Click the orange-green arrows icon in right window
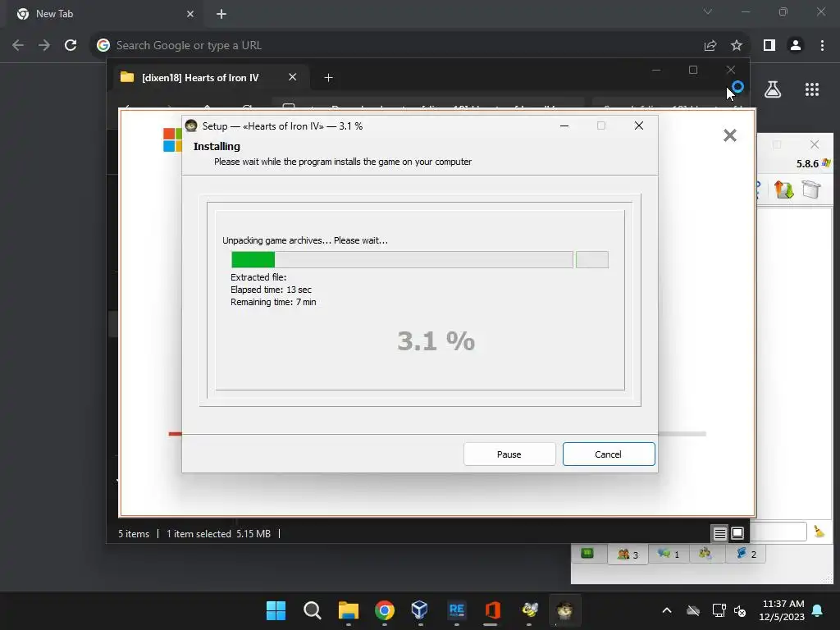 click(783, 189)
